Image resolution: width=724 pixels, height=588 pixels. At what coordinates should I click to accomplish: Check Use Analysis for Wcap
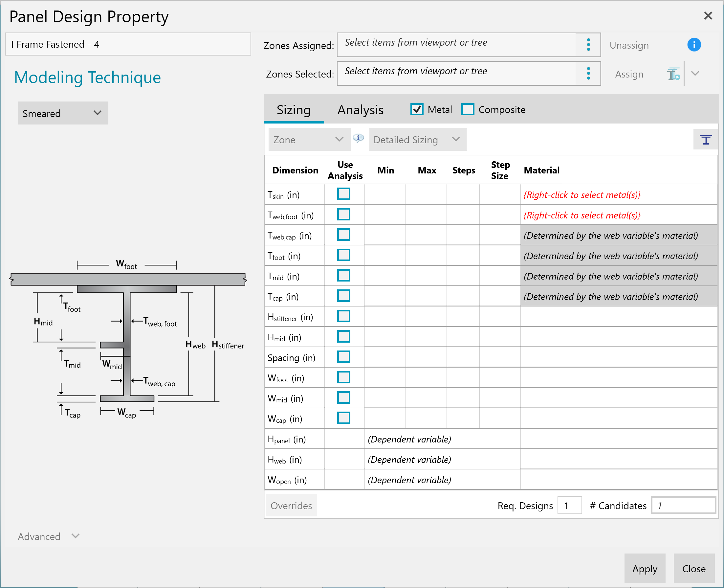coord(343,418)
